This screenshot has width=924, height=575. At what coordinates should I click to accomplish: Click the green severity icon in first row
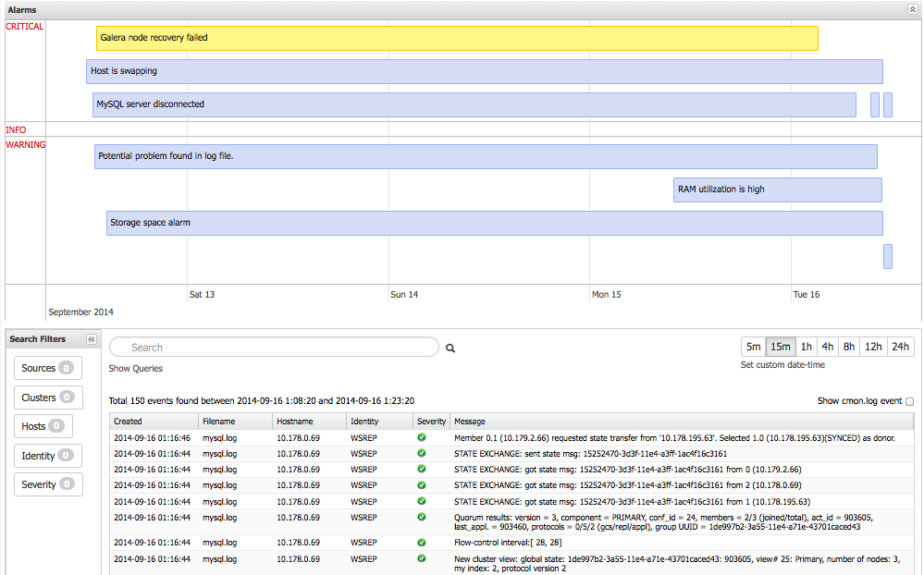click(422, 437)
